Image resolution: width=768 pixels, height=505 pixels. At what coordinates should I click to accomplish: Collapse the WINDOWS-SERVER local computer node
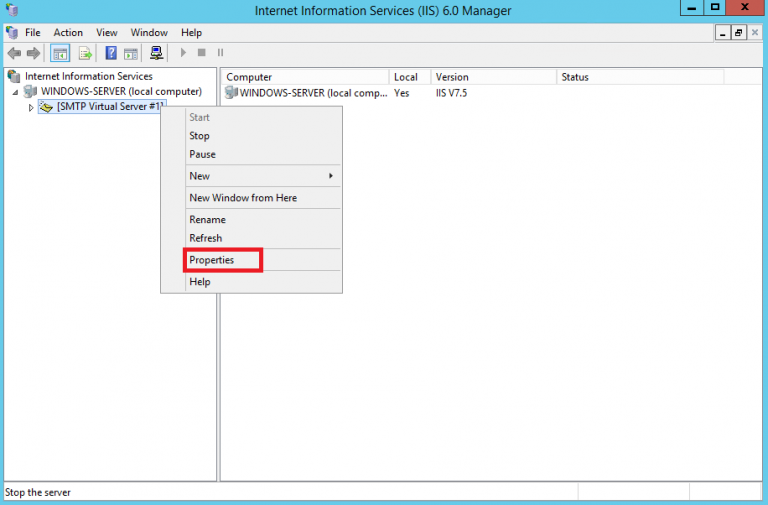pos(15,92)
